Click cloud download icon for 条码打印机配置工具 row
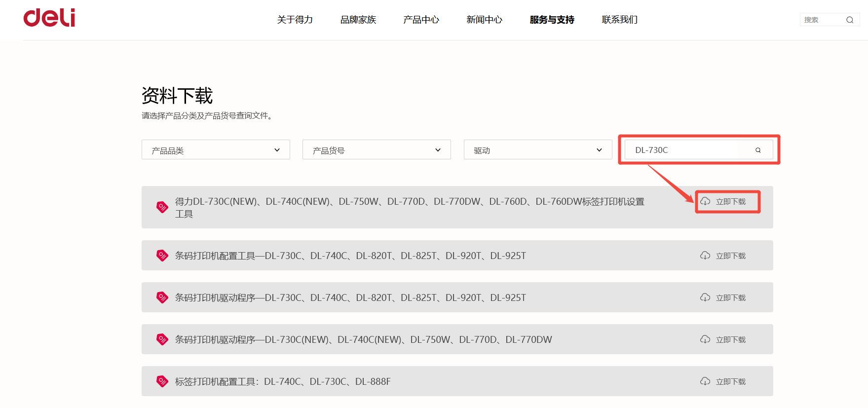Viewport: 868px width, 408px height. (705, 256)
